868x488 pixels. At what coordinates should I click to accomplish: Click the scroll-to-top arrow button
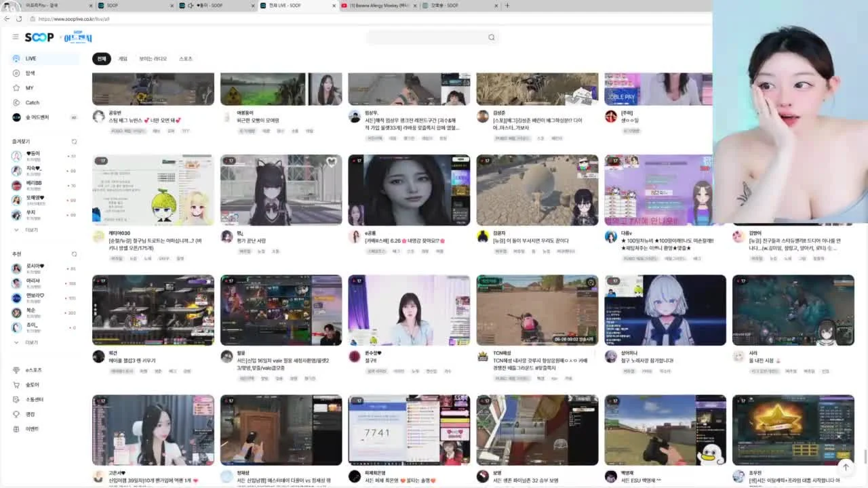[846, 467]
